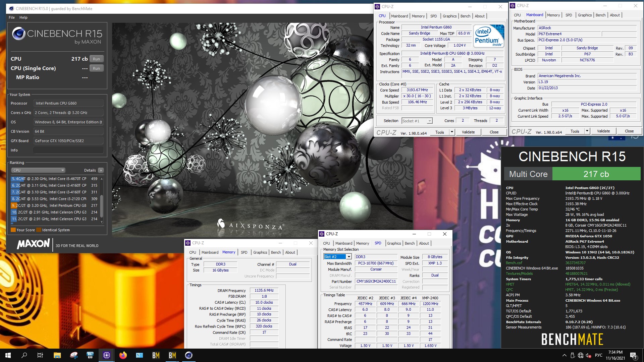Click the rendered Cinebench scene image
Image resolution: width=644 pixels, height=362 pixels.
262,130
